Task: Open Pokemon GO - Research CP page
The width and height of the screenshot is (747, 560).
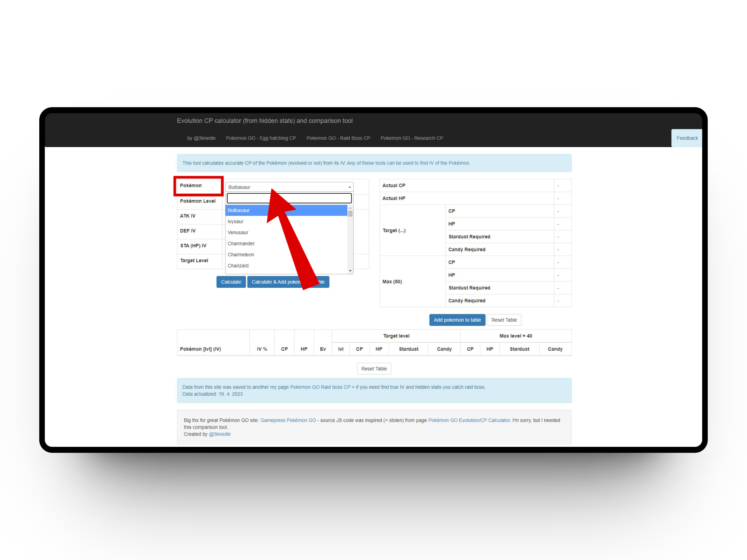Action: pyautogui.click(x=412, y=138)
